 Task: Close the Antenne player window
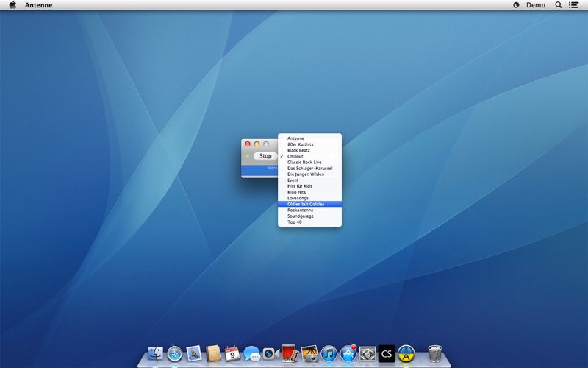pos(248,144)
